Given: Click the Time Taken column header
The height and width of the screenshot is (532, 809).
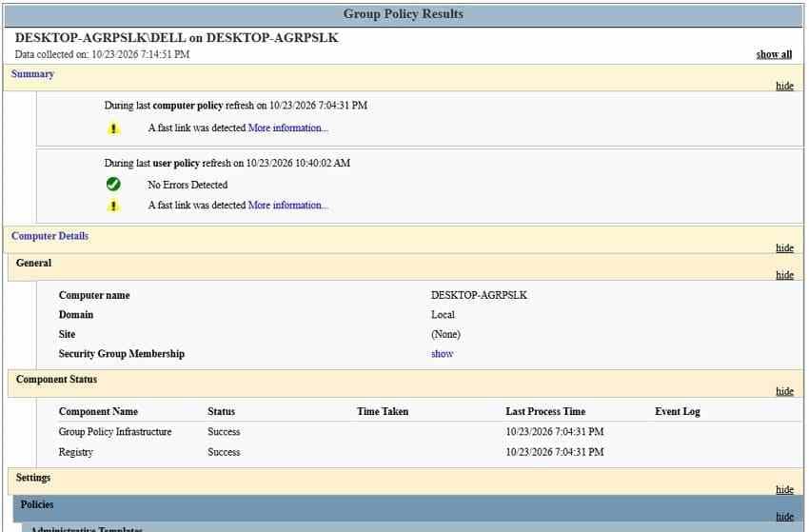Looking at the screenshot, I should [383, 412].
